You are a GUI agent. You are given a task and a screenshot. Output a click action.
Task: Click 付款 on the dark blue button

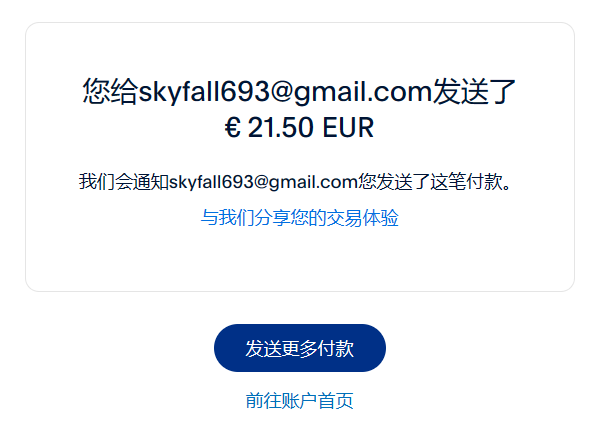(x=336, y=348)
